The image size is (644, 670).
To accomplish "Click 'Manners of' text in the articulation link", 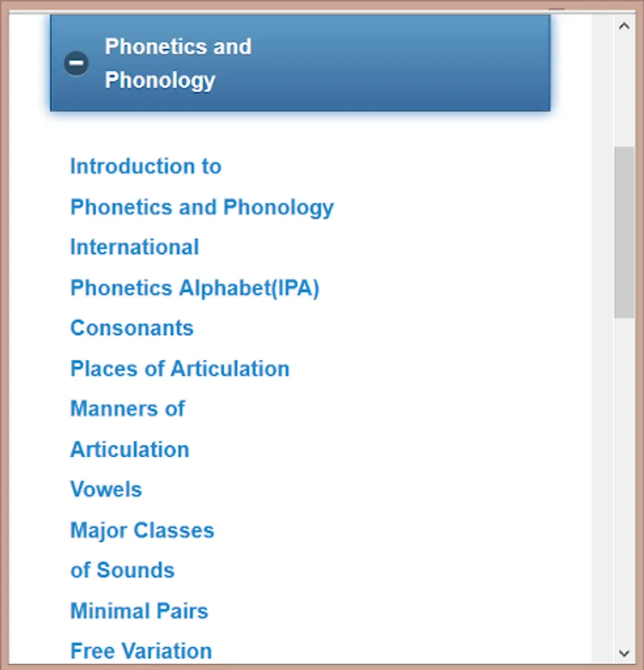I will point(127,409).
